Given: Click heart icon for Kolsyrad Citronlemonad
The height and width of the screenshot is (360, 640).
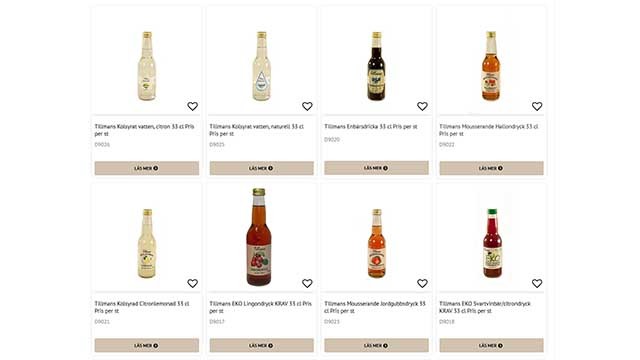Looking at the screenshot, I should click(x=192, y=283).
